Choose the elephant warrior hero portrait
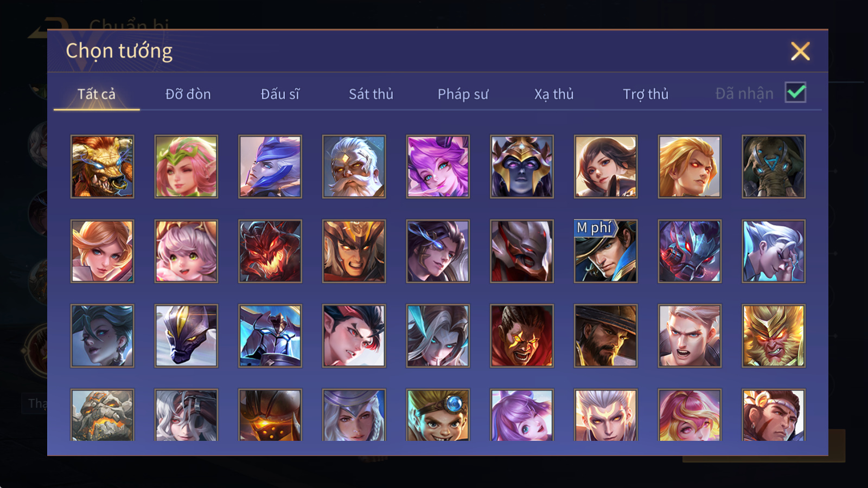 pyautogui.click(x=774, y=166)
